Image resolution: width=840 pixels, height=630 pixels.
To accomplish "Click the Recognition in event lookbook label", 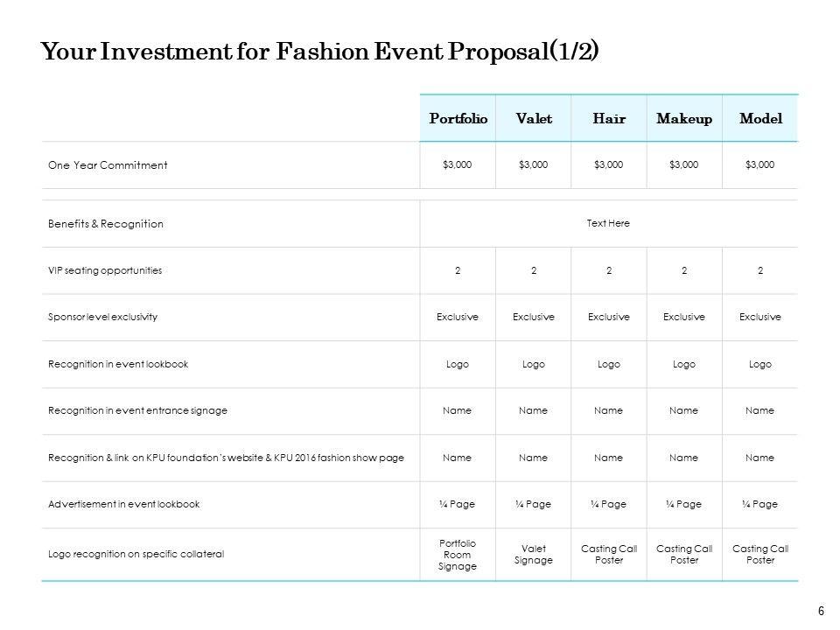I will coord(118,364).
